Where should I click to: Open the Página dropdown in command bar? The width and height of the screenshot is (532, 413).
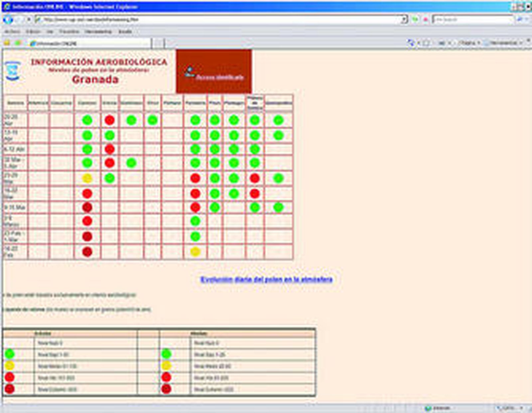[x=469, y=43]
